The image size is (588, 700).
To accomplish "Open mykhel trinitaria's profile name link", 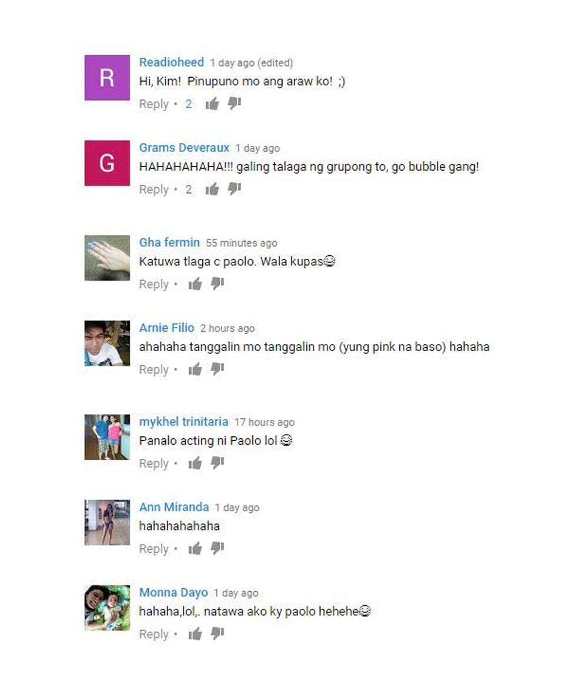I will coord(183,421).
